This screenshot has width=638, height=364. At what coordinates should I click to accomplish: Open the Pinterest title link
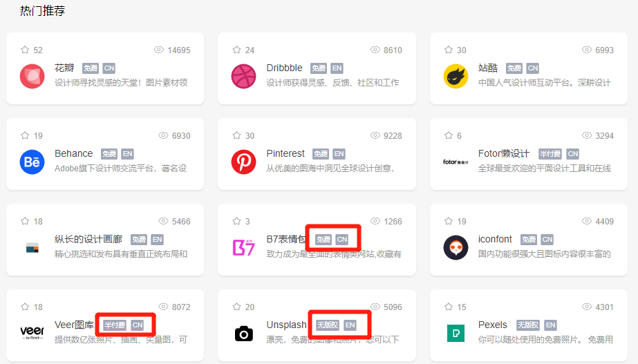pos(285,153)
